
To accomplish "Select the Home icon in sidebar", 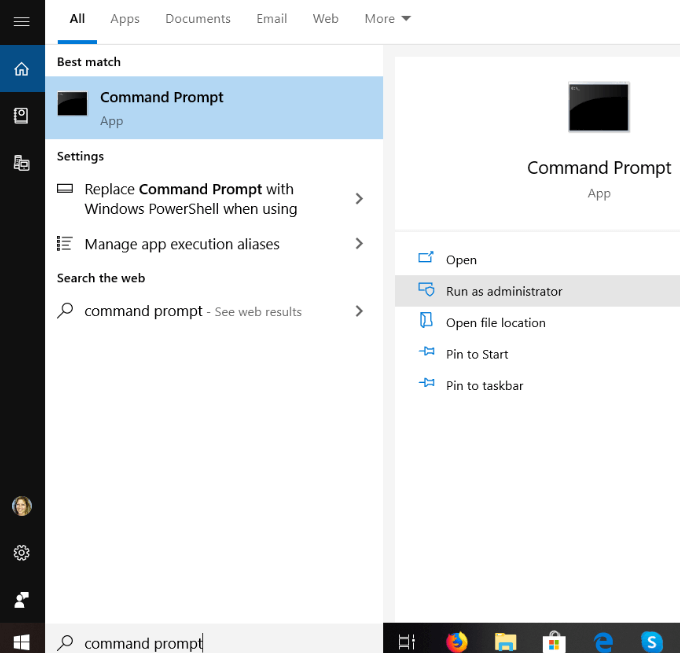I will coord(21,69).
